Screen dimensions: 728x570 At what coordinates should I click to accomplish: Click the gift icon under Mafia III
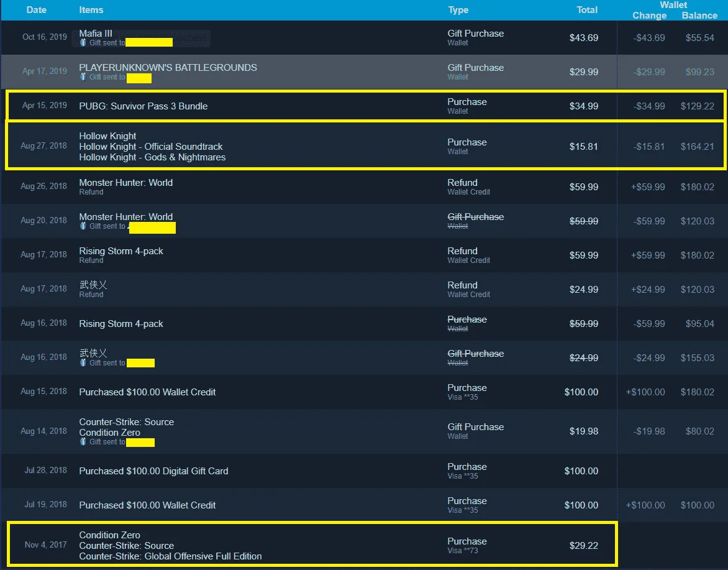[x=83, y=43]
